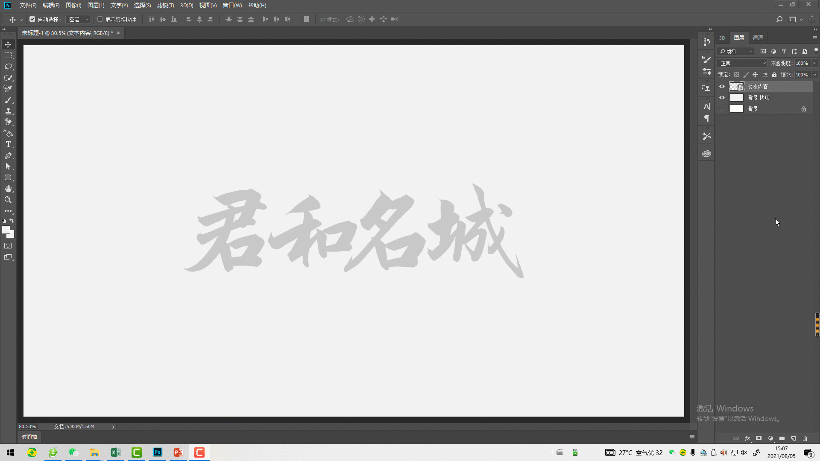Toggle lock all padlock icon
The image size is (820, 461).
point(774,75)
